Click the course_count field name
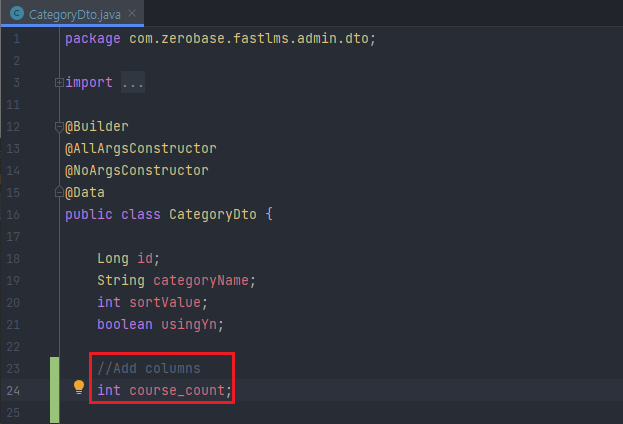Screen dimensions: 623x424 pos(177,391)
